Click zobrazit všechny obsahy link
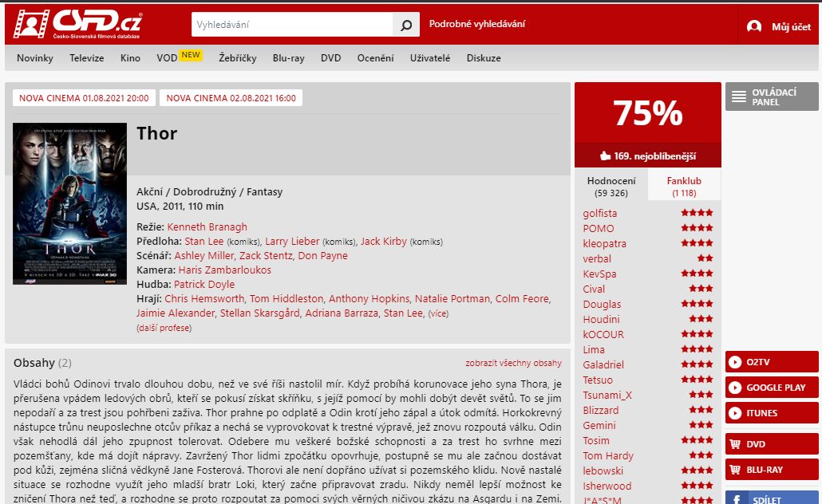The image size is (822, 504). tap(513, 363)
